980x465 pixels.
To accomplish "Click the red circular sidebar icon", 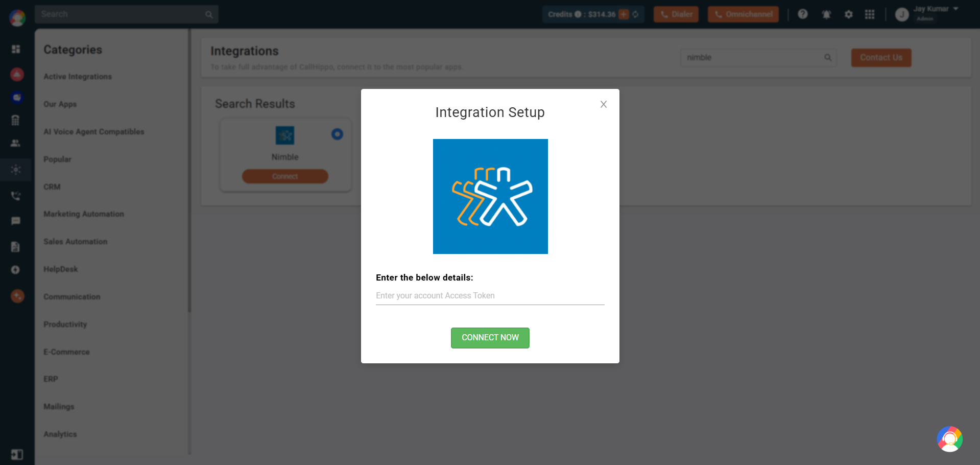I will tap(17, 75).
